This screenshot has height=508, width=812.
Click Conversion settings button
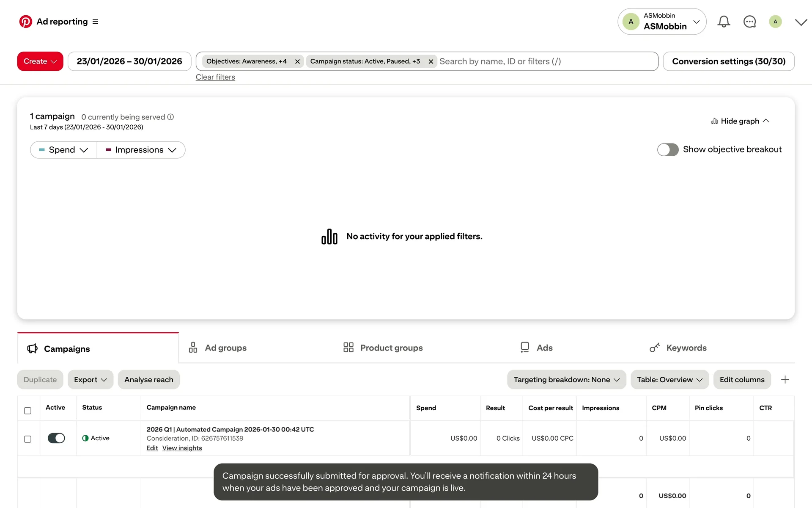coord(728,61)
